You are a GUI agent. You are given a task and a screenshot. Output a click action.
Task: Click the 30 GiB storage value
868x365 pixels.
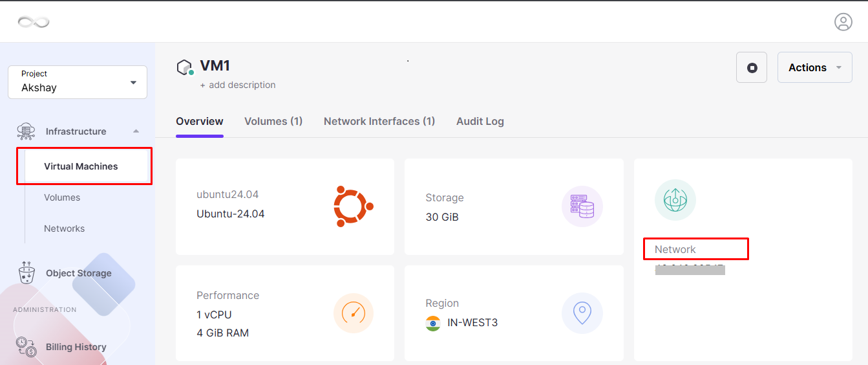click(x=442, y=217)
